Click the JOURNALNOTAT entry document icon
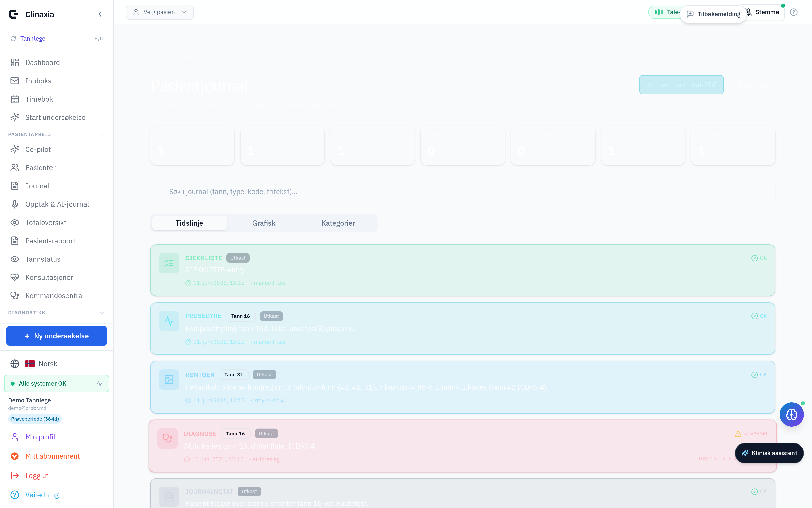 169,497
